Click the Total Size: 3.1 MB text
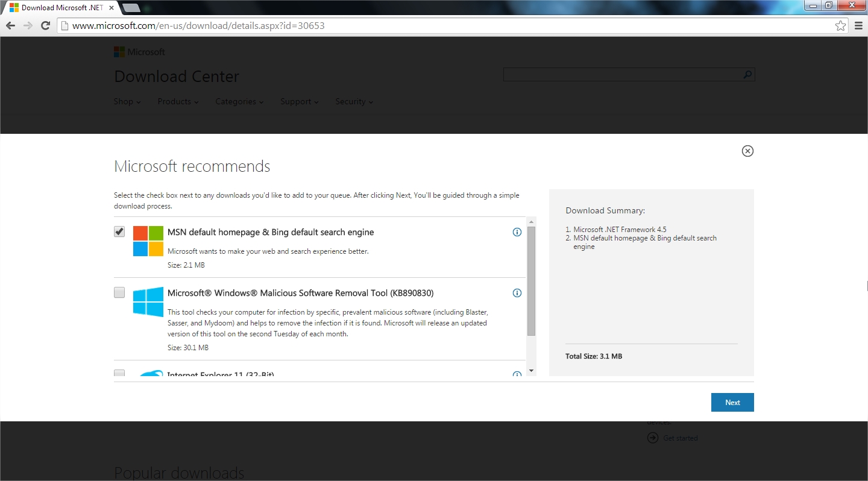Viewport: 868px width, 481px height. (x=594, y=356)
